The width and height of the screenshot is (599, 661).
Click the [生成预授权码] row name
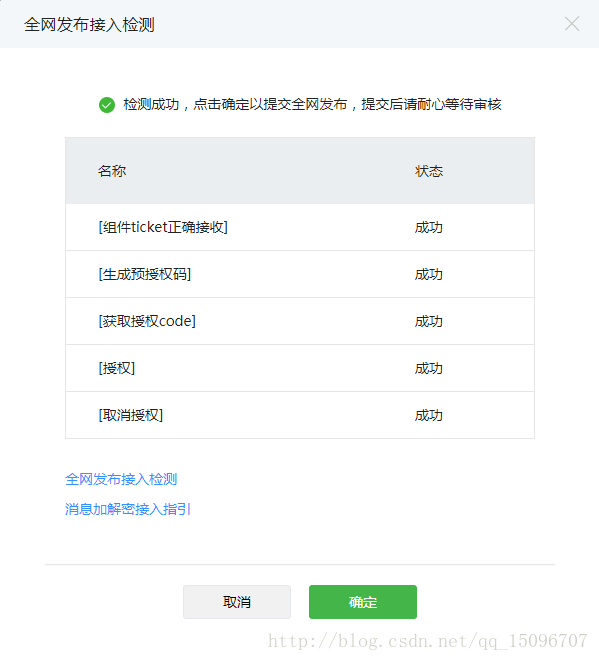[145, 274]
